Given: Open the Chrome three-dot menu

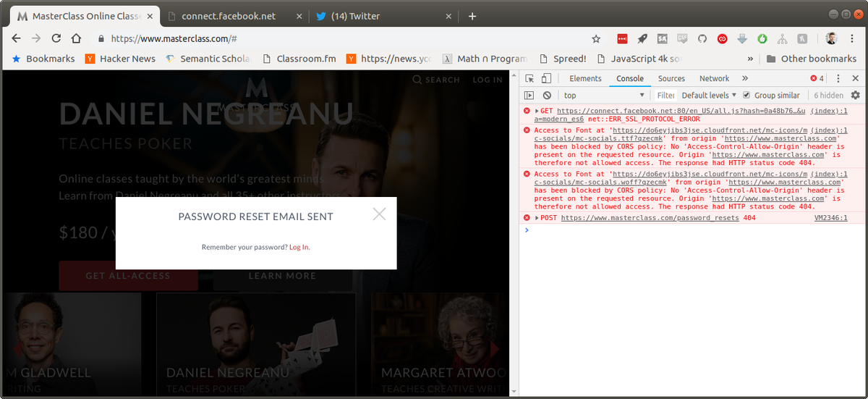Looking at the screenshot, I should (852, 39).
